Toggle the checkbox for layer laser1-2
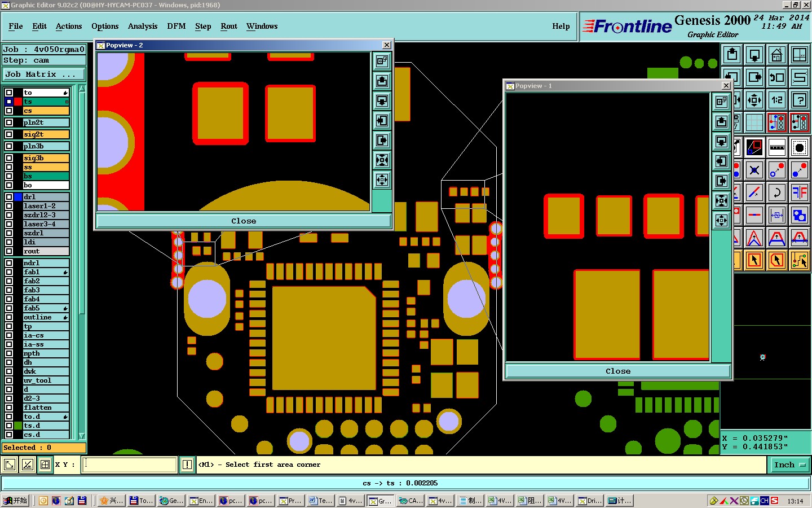Image resolution: width=812 pixels, height=508 pixels. click(9, 206)
